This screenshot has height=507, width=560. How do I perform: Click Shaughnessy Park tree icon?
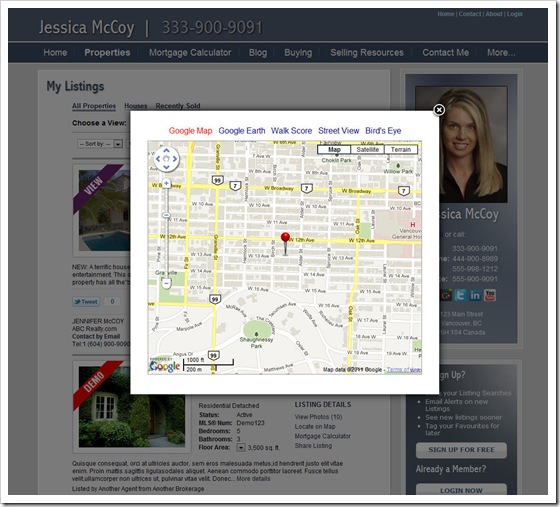coord(256,334)
